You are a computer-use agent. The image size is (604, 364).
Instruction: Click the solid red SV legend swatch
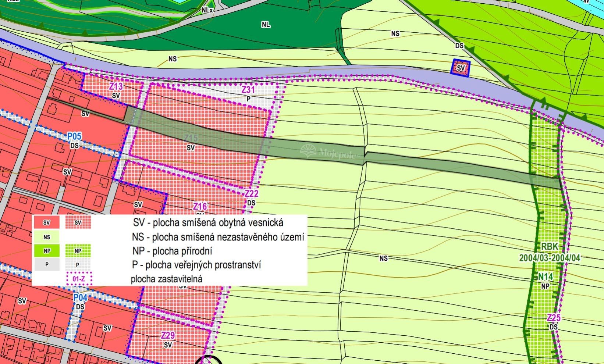(47, 222)
